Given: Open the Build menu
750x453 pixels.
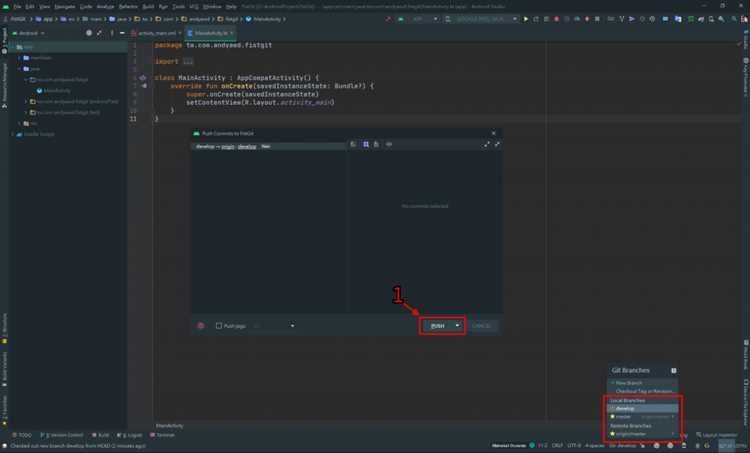Looking at the screenshot, I should [x=148, y=7].
